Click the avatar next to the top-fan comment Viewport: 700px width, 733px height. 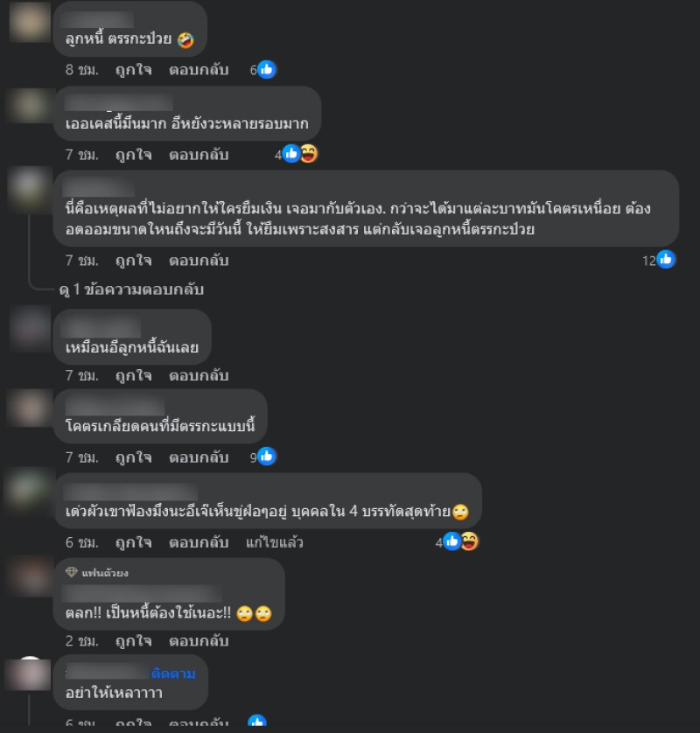[x=30, y=576]
